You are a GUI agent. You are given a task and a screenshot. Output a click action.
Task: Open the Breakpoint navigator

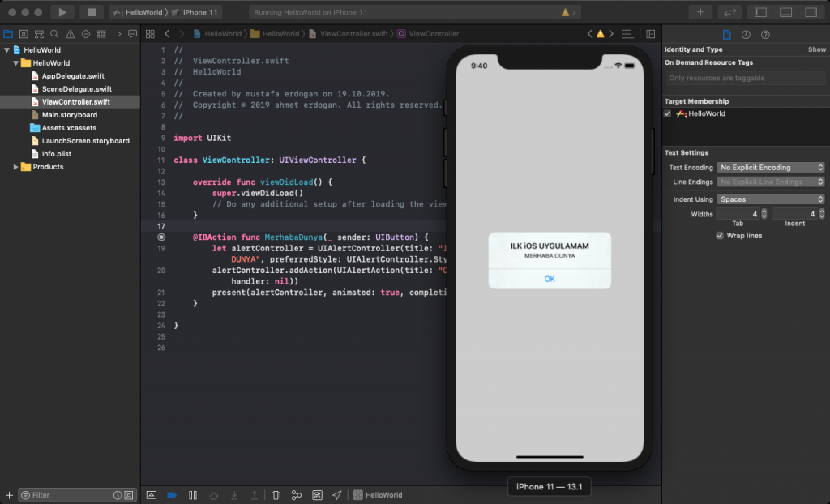[117, 34]
